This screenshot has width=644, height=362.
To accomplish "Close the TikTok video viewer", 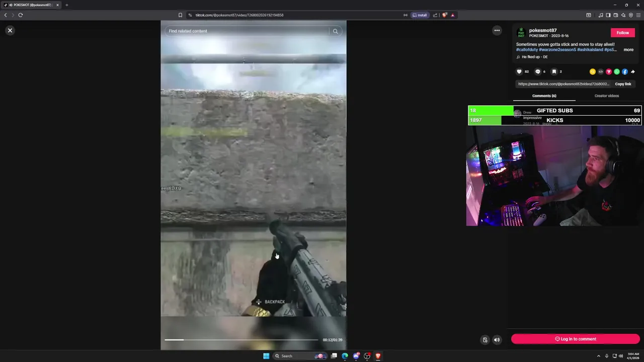I will (x=10, y=31).
